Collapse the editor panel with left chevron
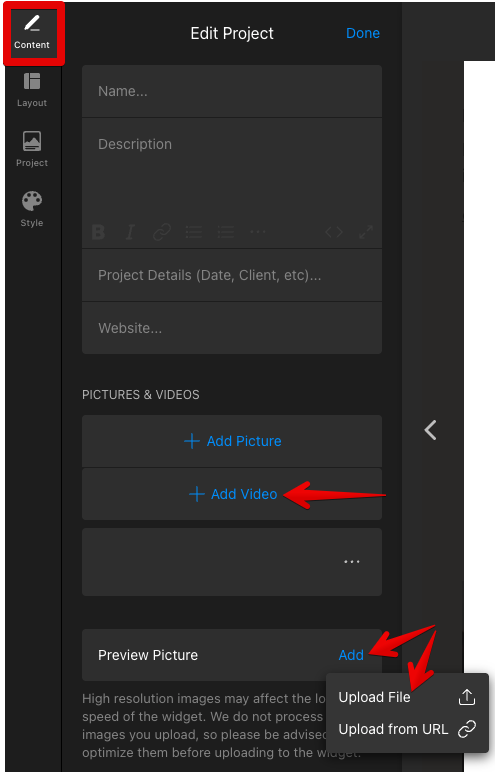The width and height of the screenshot is (495, 772). (430, 430)
